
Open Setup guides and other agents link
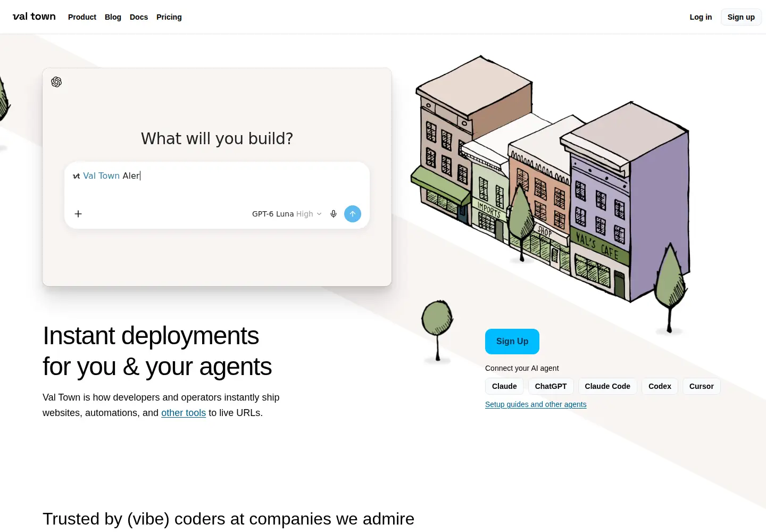click(x=536, y=404)
